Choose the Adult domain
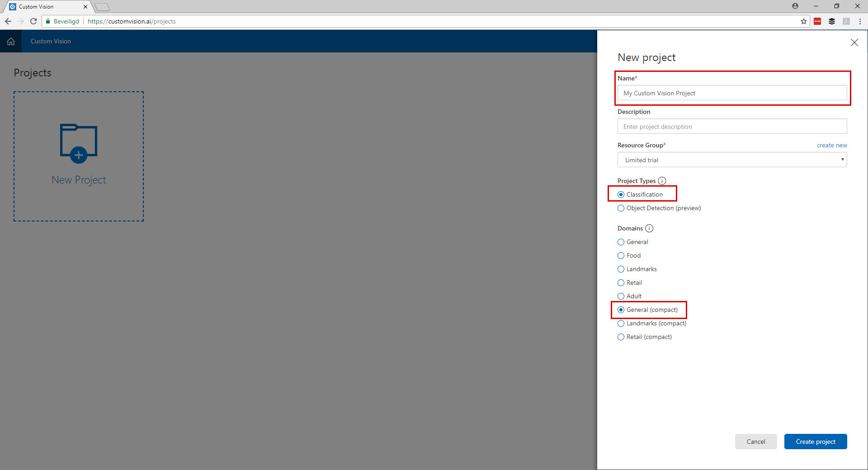The height and width of the screenshot is (470, 868). click(621, 296)
